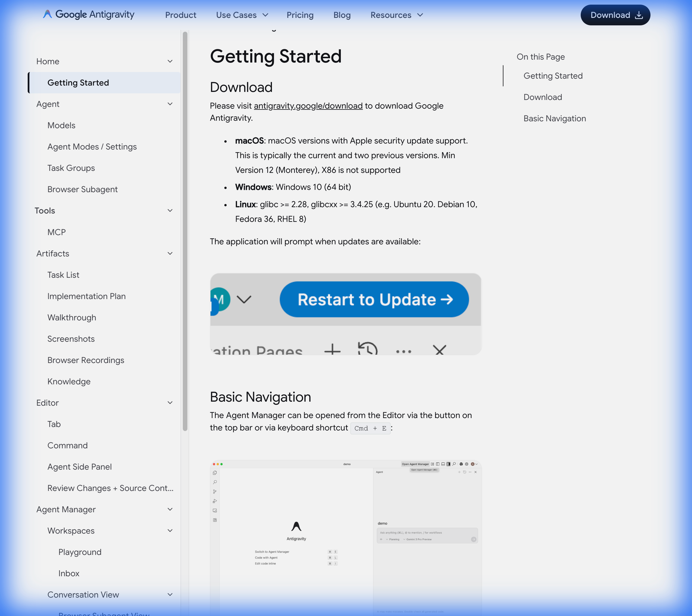Expand the Use Cases dropdown menu

(x=242, y=15)
